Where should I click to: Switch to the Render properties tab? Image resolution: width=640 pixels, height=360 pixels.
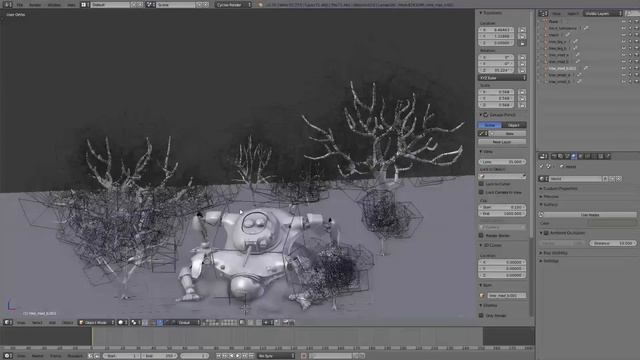[x=554, y=156]
